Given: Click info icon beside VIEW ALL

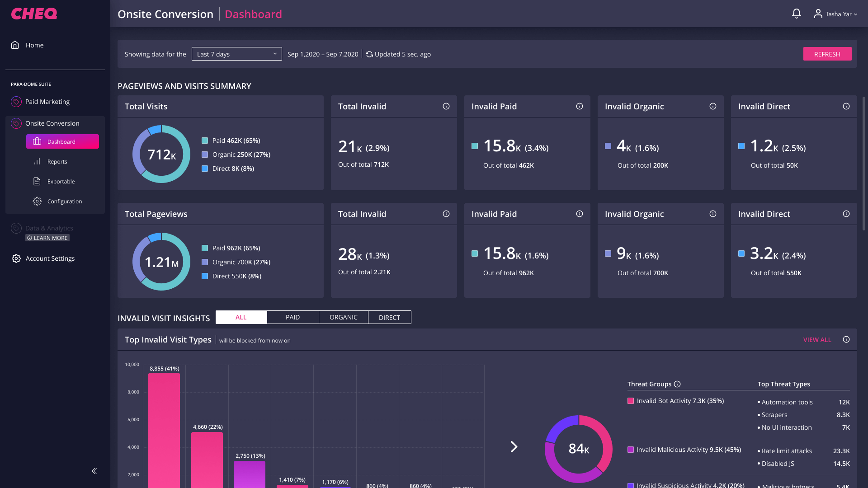Looking at the screenshot, I should (x=846, y=339).
